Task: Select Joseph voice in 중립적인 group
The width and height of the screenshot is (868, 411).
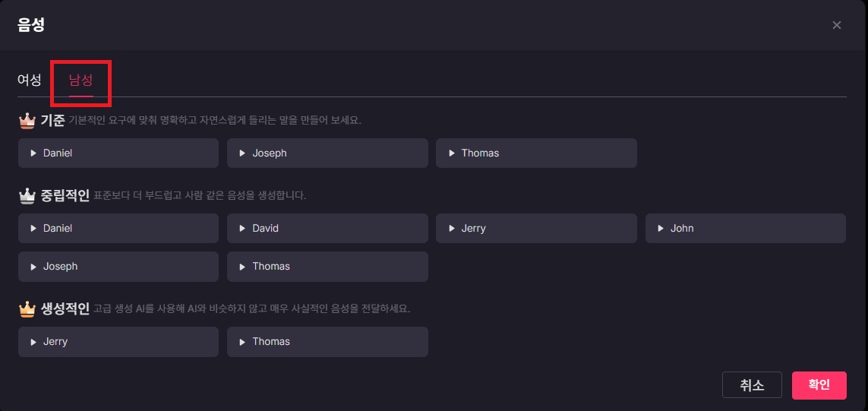Action: click(118, 267)
